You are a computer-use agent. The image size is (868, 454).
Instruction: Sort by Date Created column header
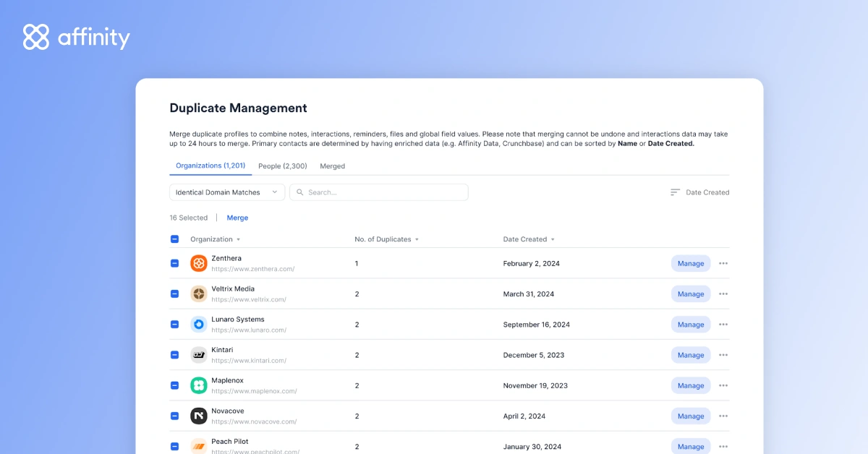tap(529, 239)
